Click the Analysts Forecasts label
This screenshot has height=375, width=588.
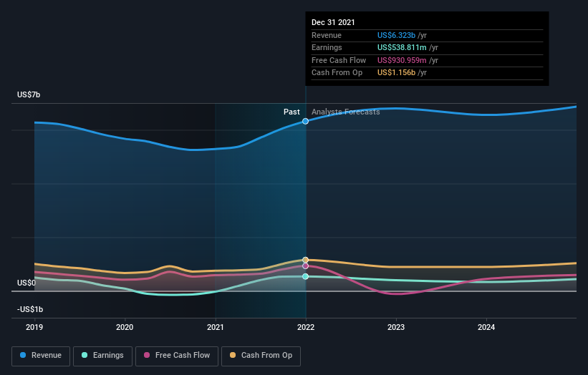[345, 112]
